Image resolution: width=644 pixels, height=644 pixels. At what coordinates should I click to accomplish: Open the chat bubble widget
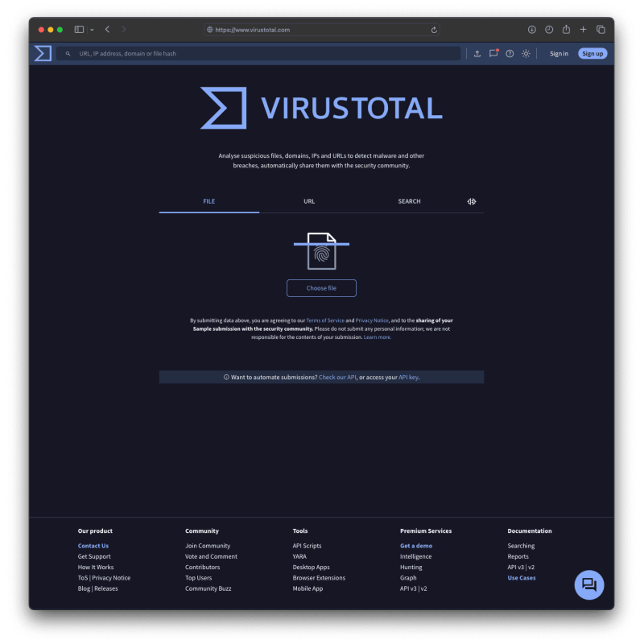[589, 585]
